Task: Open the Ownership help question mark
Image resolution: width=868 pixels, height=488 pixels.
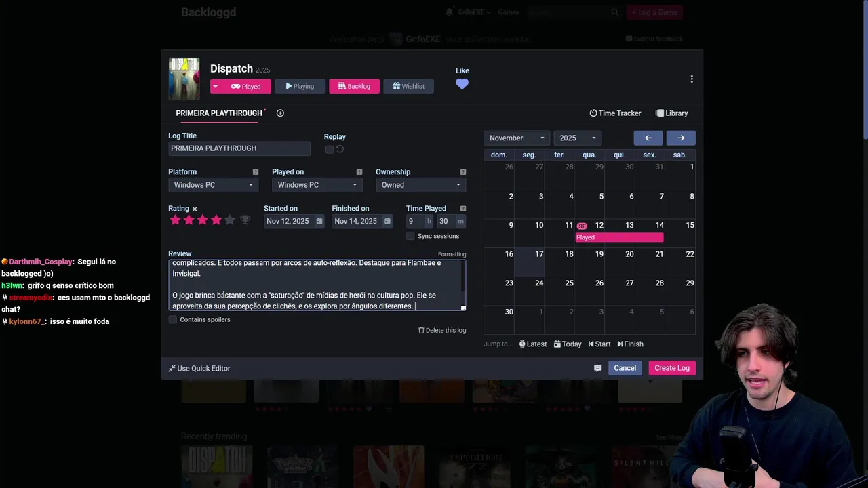Action: coord(463,172)
